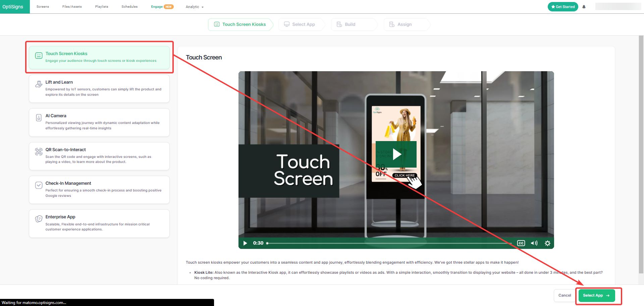Choose the QR Scan-to-Interact title
This screenshot has height=306, width=644.
coord(66,150)
